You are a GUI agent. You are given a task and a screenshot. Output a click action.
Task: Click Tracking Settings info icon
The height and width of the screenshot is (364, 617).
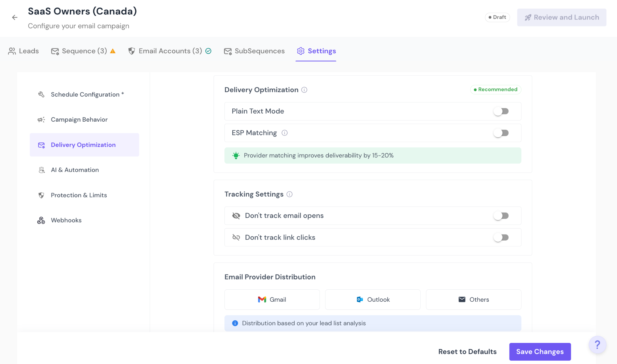[290, 194]
